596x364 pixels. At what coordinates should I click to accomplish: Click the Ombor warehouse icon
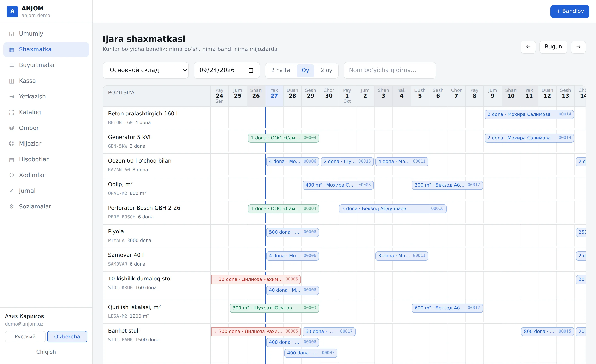tap(11, 128)
